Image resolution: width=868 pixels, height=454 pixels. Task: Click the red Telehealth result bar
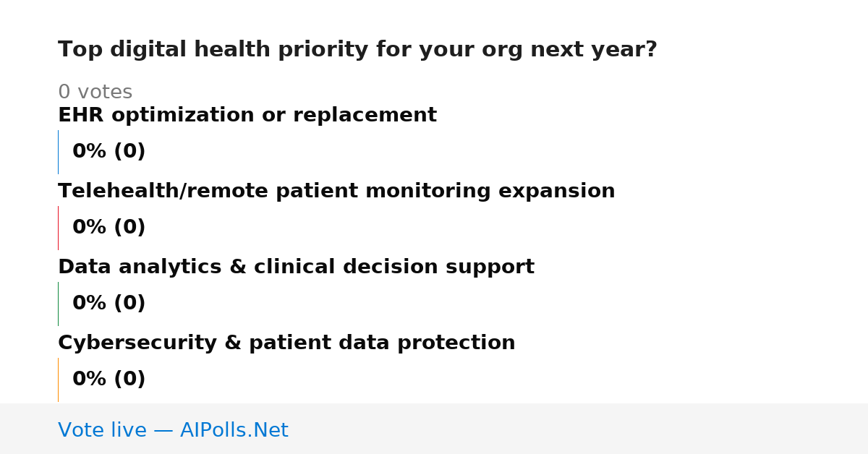point(58,228)
